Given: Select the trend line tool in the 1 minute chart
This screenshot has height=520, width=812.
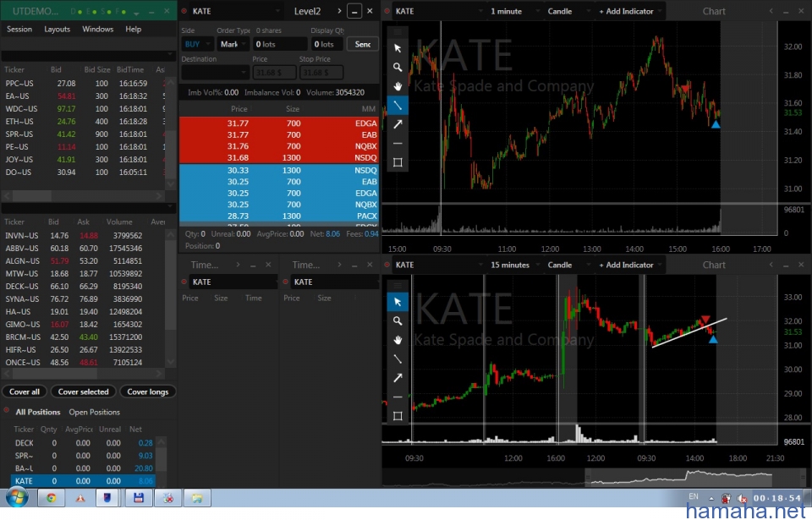Looking at the screenshot, I should coord(398,105).
